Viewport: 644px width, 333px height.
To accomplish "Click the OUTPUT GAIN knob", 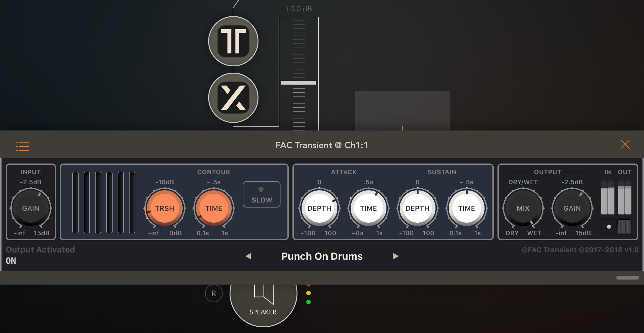I will 572,208.
